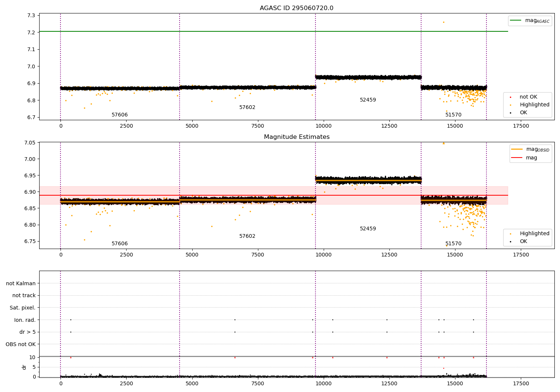Click the 17500 x-tick label under the dr panel
This screenshot has width=560, height=392.
point(521,383)
